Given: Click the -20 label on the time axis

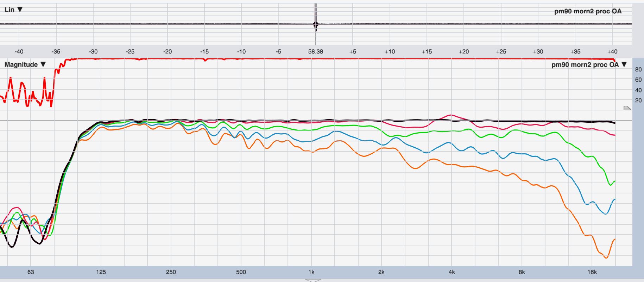Looking at the screenshot, I should click(167, 52).
